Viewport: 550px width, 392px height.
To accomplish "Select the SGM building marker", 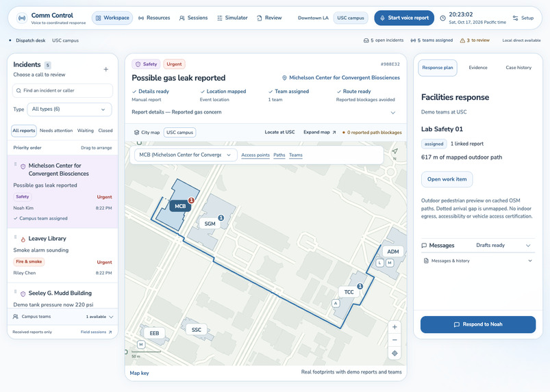I will (210, 224).
